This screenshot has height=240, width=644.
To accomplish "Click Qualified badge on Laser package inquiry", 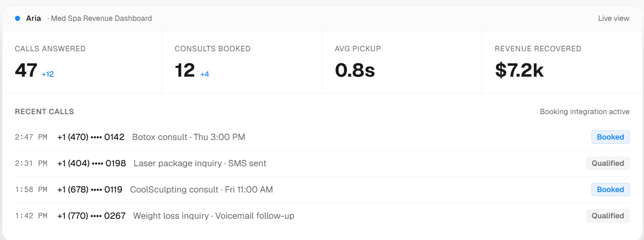I will pos(608,163).
